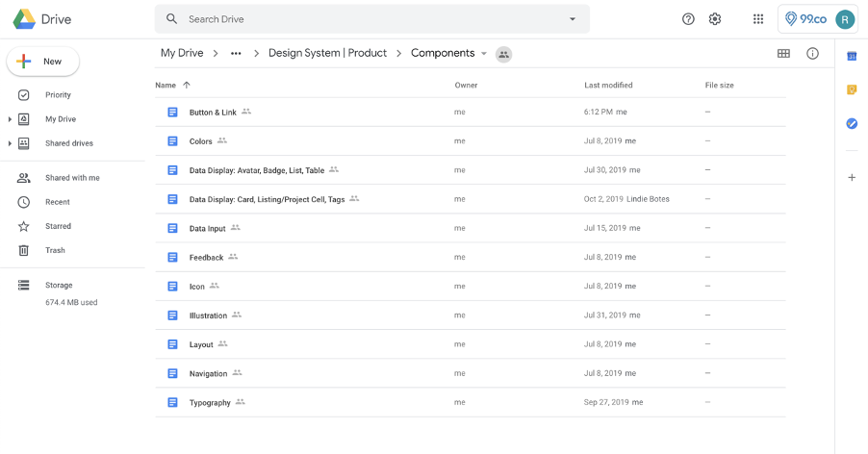The height and width of the screenshot is (454, 868).
Task: Open Google Keep in side panel
Action: (852, 89)
